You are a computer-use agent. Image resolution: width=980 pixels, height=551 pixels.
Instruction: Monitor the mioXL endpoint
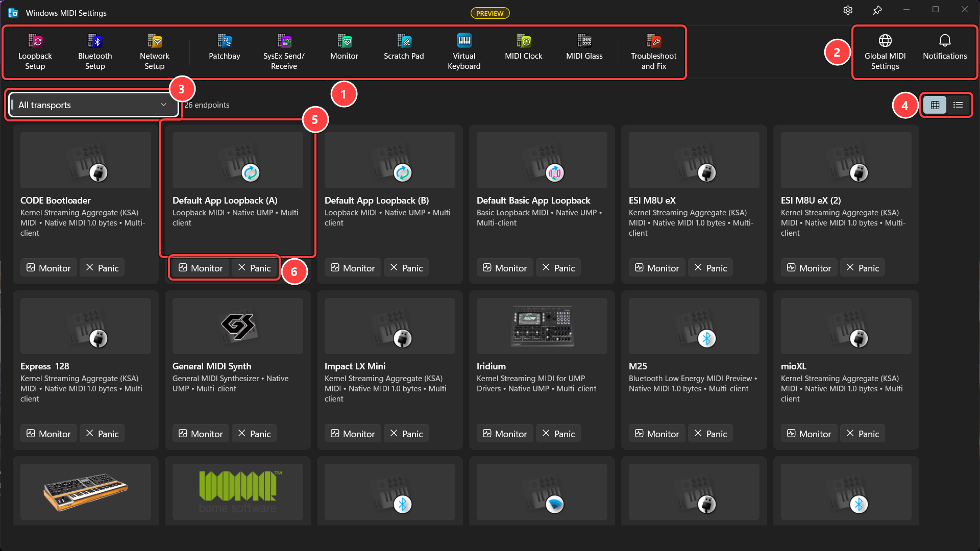[x=809, y=434]
